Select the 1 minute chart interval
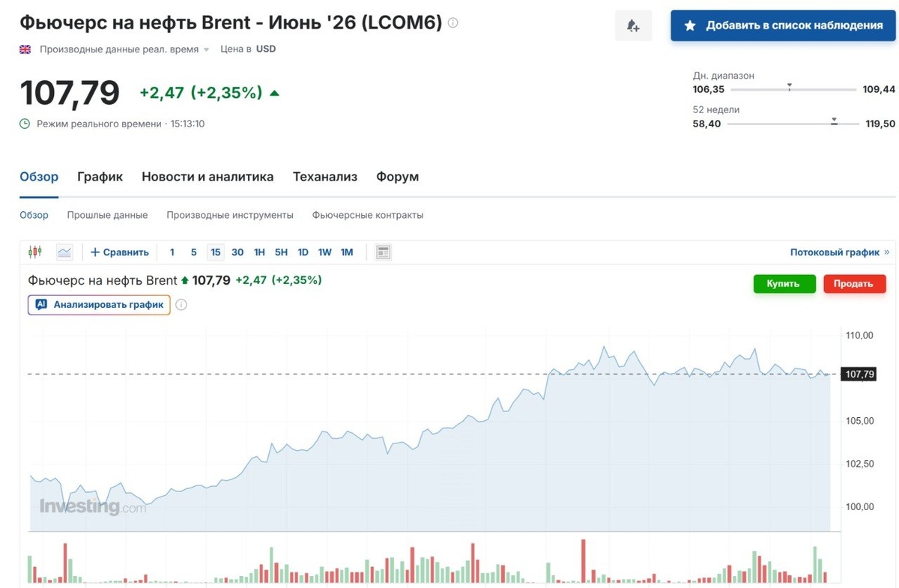899x588 pixels. pos(172,252)
